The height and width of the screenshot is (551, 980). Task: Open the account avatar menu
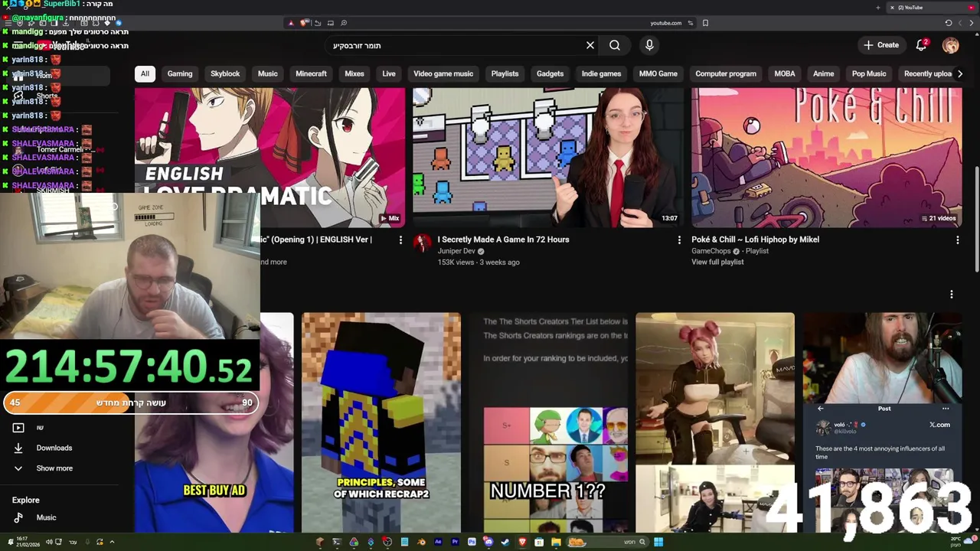click(x=950, y=45)
